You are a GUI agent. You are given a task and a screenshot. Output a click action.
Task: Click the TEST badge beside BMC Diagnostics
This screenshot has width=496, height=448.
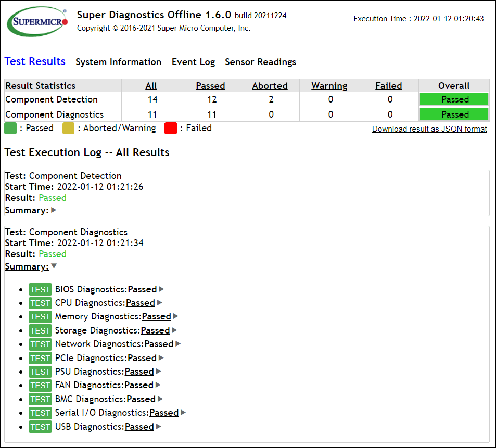tap(40, 400)
